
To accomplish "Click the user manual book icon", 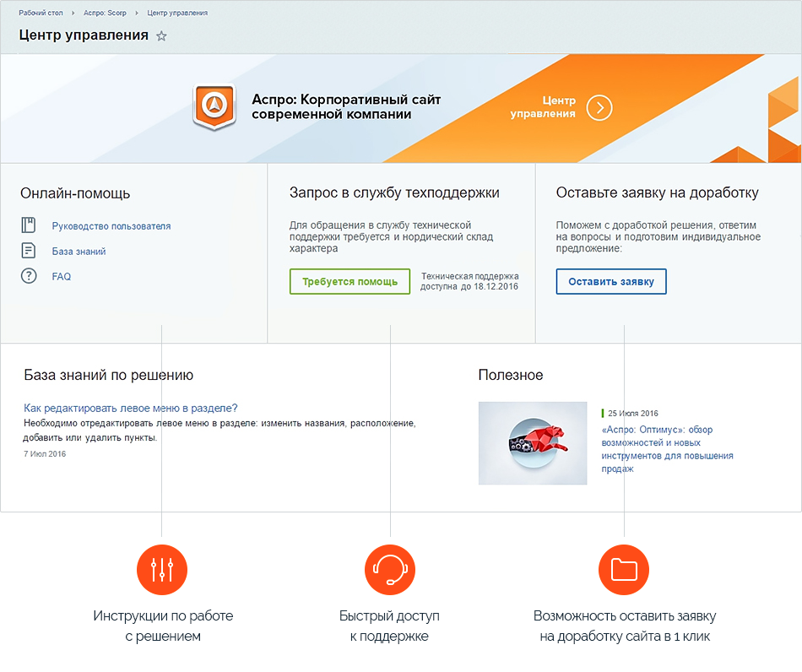I will point(29,225).
